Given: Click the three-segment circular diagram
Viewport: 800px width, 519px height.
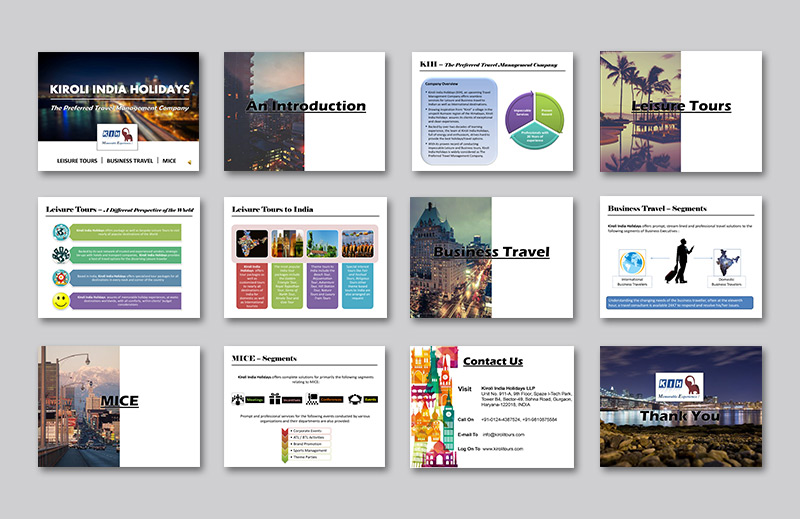Looking at the screenshot, I should [535, 120].
